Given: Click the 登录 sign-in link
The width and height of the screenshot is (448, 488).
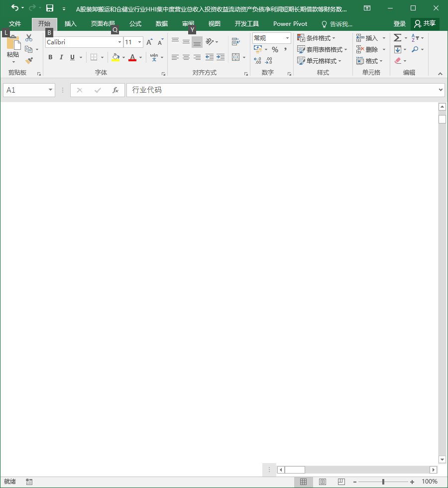Looking at the screenshot, I should (399, 24).
